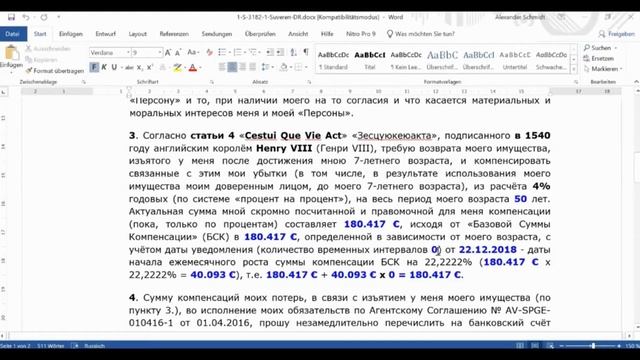This screenshot has width=640, height=360.
Task: Click the bullet list icon
Action: click(222, 52)
